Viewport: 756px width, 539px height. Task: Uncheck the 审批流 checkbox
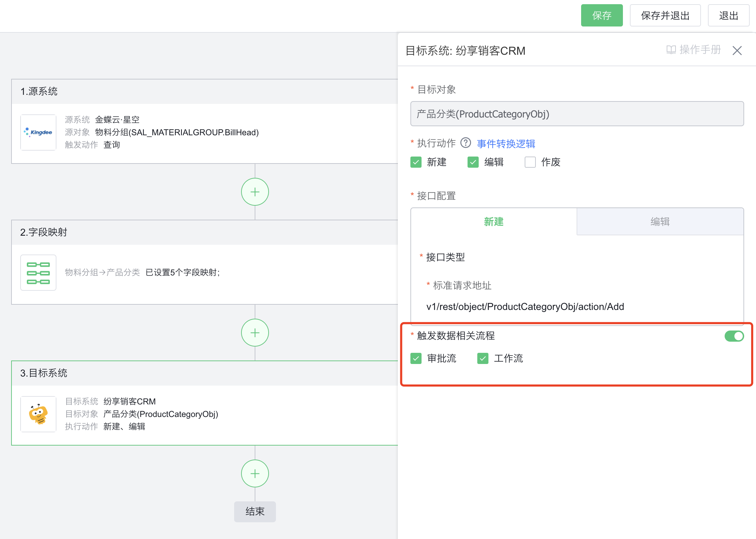coord(416,358)
